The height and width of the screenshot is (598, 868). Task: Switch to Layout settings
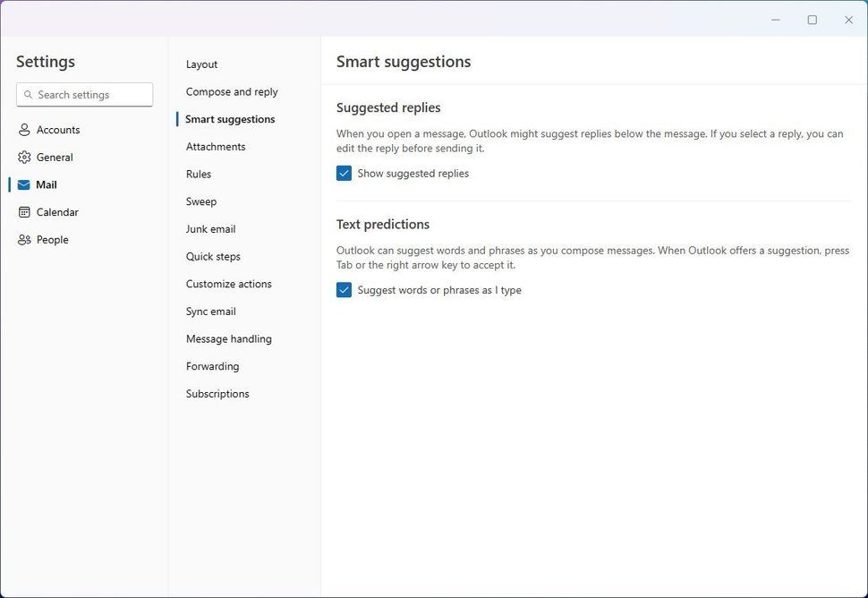(201, 64)
